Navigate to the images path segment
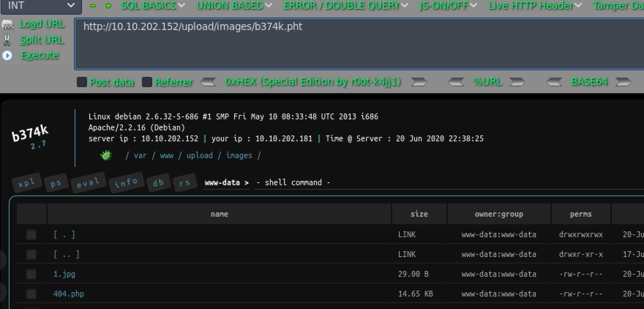This screenshot has height=309, width=644. [x=239, y=155]
